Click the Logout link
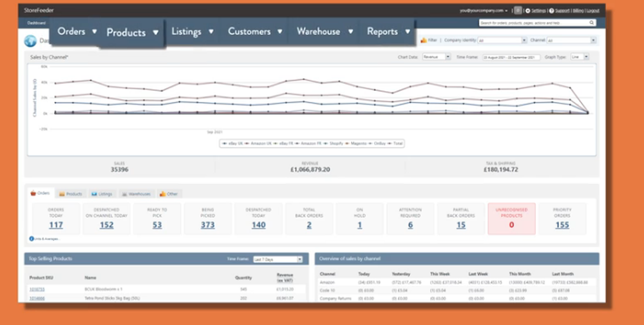Viewport: 644px width, 325px height. (x=593, y=11)
